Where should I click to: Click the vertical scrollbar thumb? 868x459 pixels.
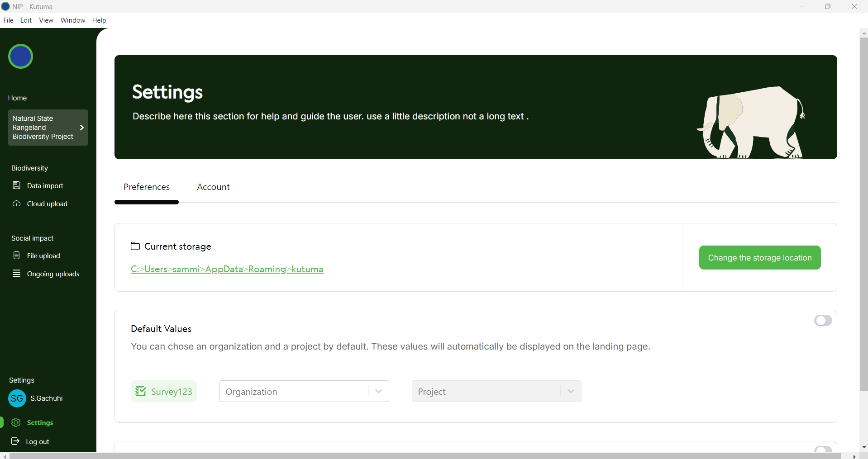tap(864, 214)
